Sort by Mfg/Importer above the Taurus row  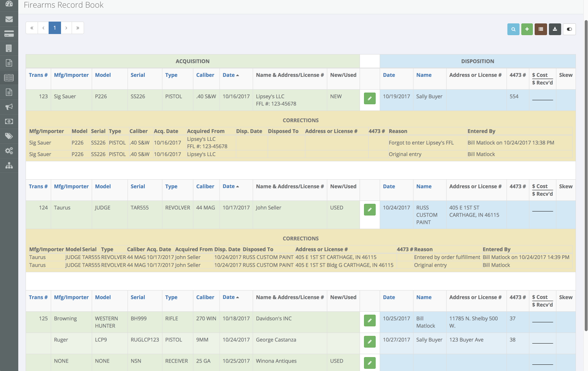tap(71, 186)
